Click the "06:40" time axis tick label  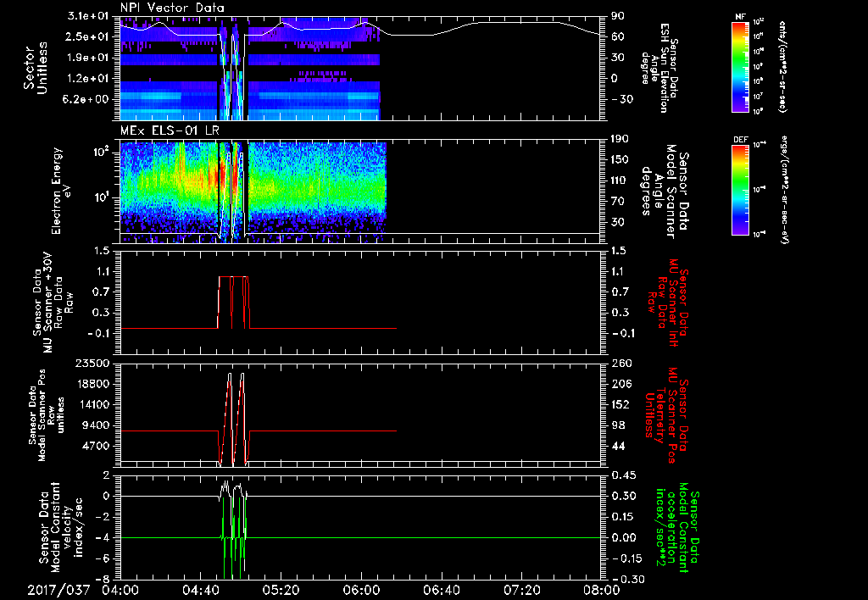(441, 590)
